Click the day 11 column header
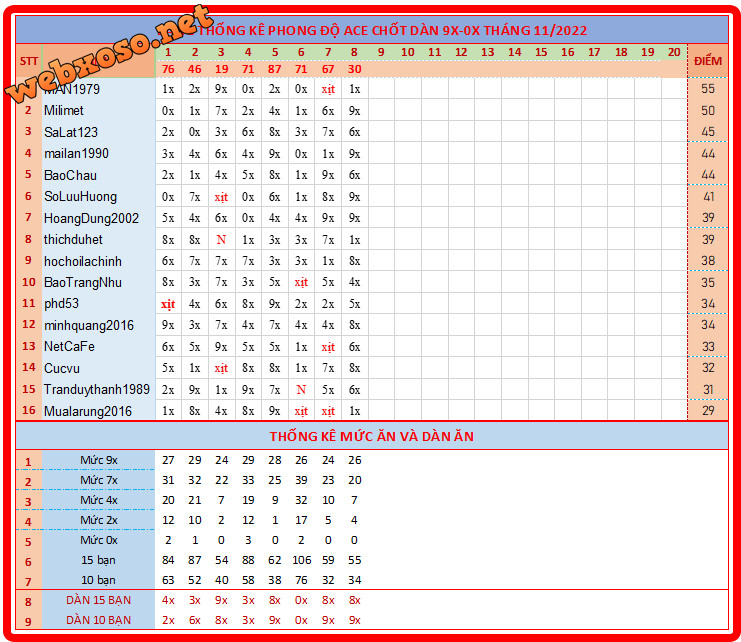Image resolution: width=741 pixels, height=642 pixels. (434, 52)
